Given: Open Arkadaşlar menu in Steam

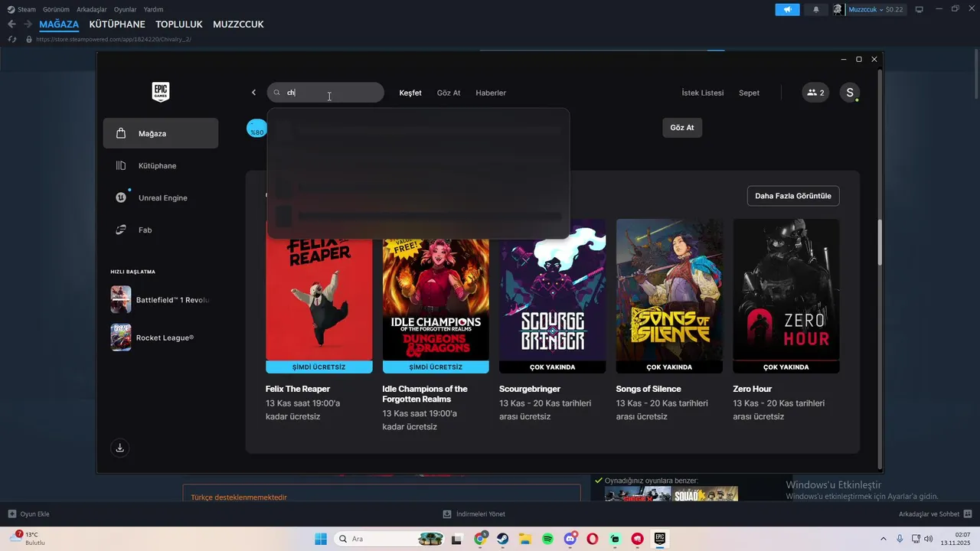Looking at the screenshot, I should click(x=92, y=10).
